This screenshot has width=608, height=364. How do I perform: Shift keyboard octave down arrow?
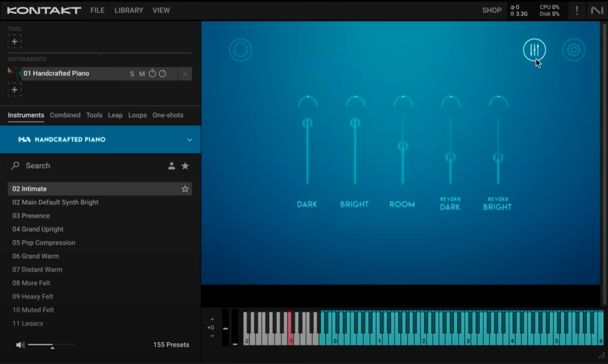[x=212, y=336]
